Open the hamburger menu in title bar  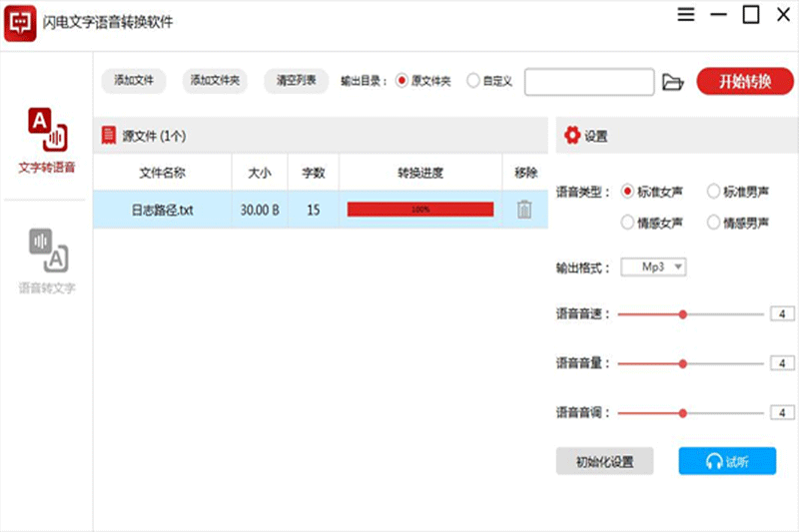click(685, 15)
